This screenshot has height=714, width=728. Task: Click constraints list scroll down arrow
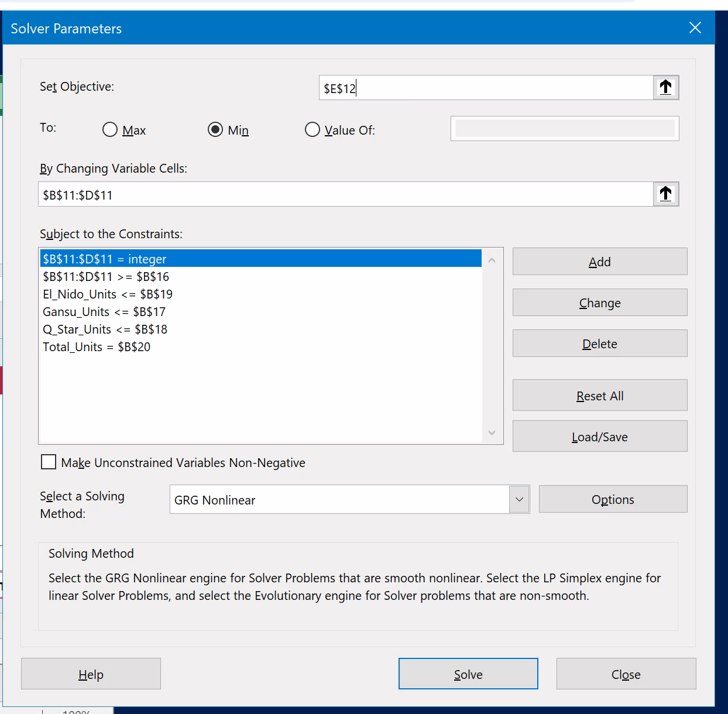[x=492, y=432]
